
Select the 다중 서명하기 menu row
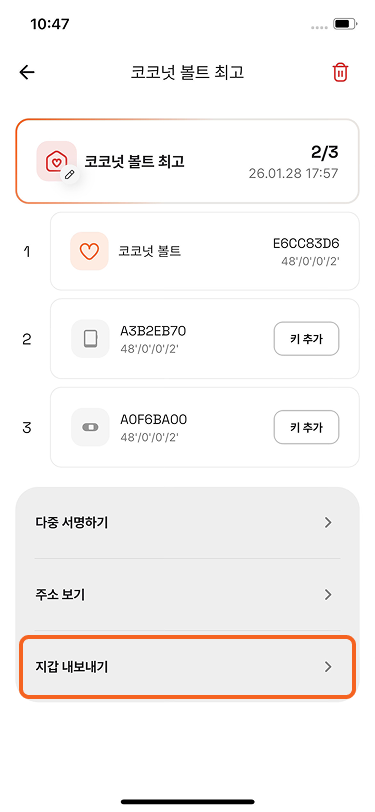(188, 523)
